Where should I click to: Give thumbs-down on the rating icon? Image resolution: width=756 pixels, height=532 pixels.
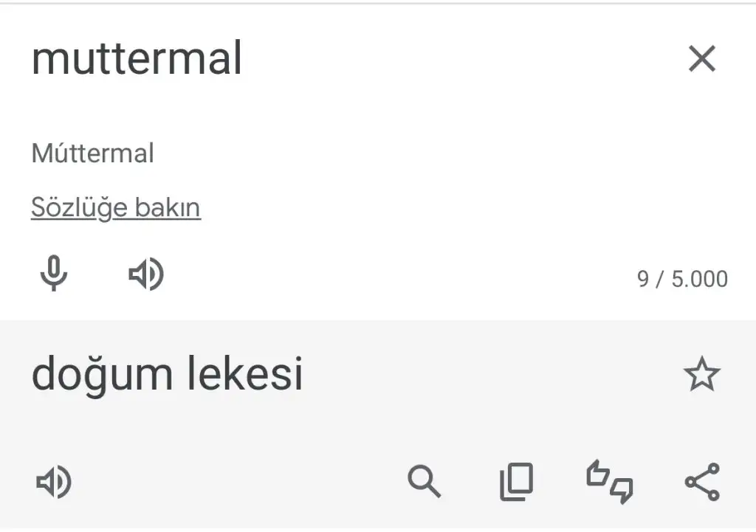622,491
